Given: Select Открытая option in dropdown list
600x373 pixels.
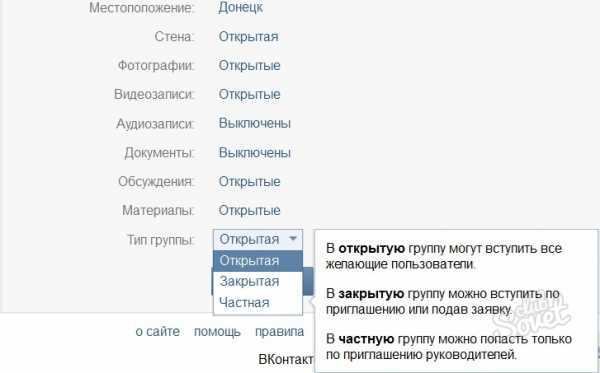Looking at the screenshot, I should [x=258, y=261].
